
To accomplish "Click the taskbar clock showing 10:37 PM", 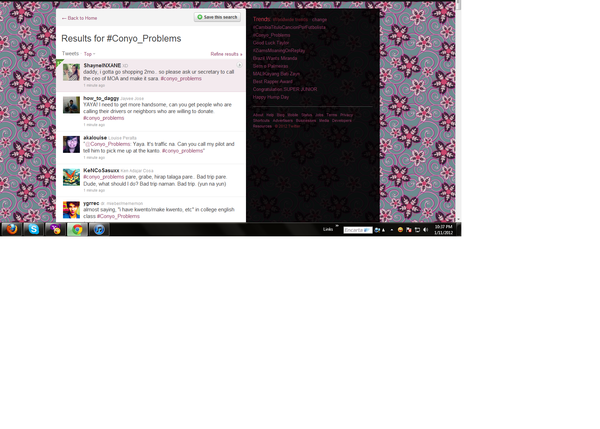I will (443, 230).
